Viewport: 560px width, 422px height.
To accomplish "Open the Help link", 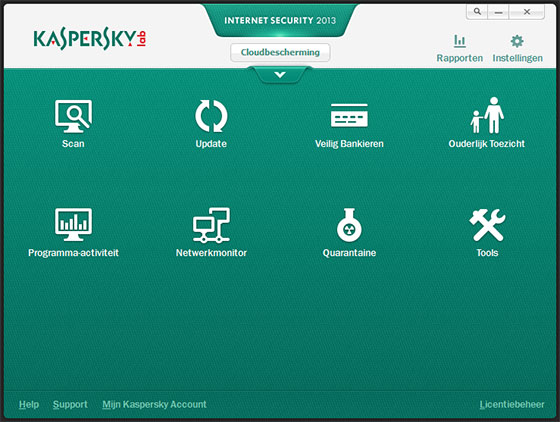I will pos(29,405).
